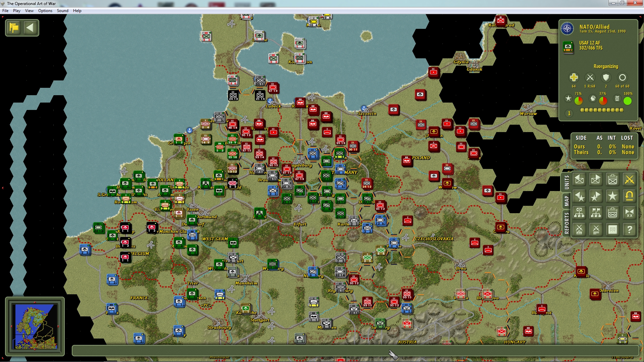The height and width of the screenshot is (362, 644).
Task: Select the previous unit arrow button
Action: pyautogui.click(x=579, y=180)
